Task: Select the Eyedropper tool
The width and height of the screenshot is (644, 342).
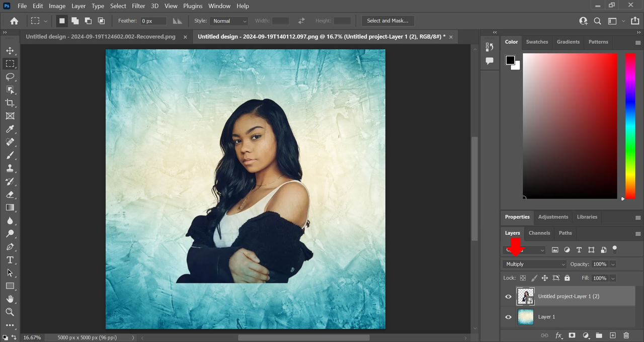Action: pyautogui.click(x=10, y=129)
